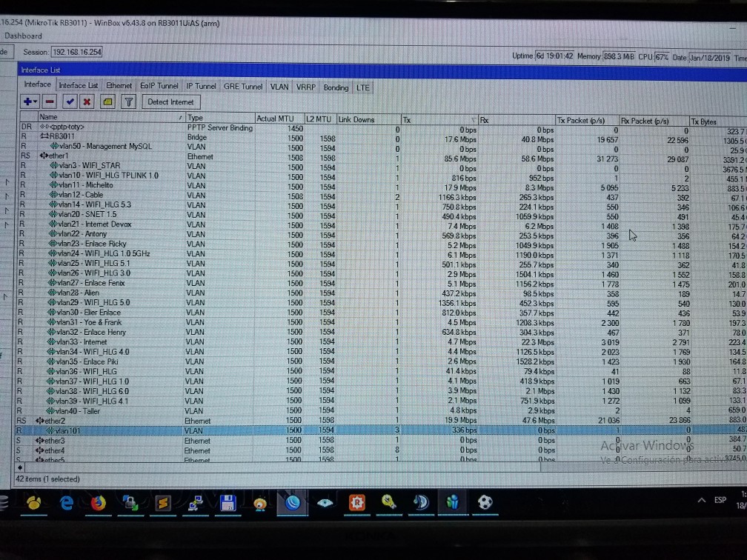The width and height of the screenshot is (747, 560).
Task: Click the red X Disable button
Action: [x=87, y=101]
